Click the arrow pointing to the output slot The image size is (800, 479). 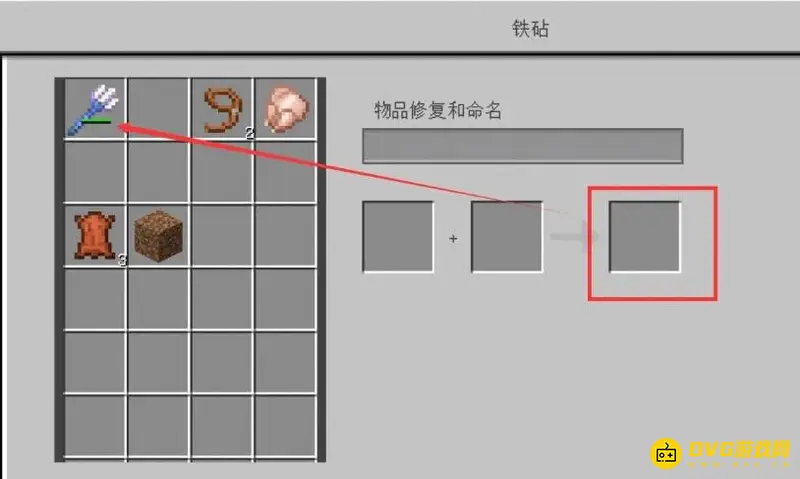pos(574,236)
